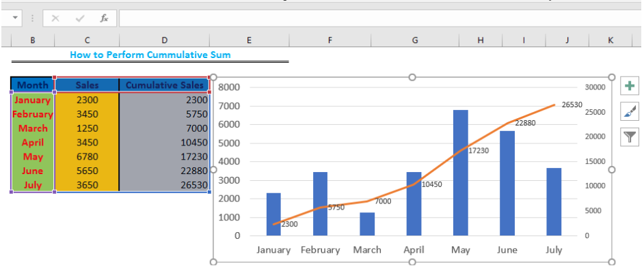The image size is (644, 271).
Task: Select the February category axis label
Action: point(321,250)
